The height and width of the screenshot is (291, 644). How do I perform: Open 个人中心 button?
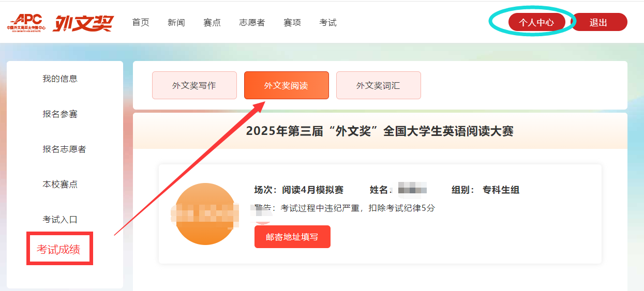tap(536, 22)
